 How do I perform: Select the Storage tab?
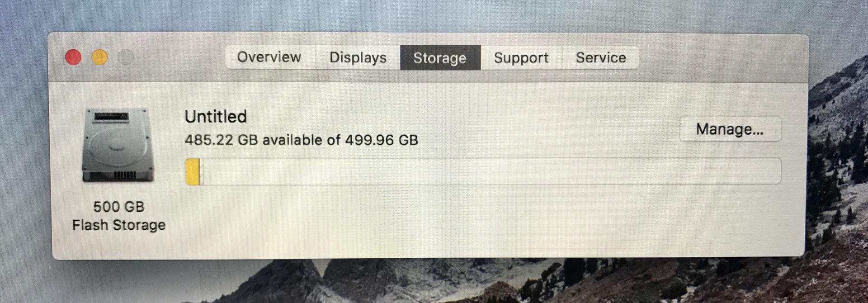[440, 57]
